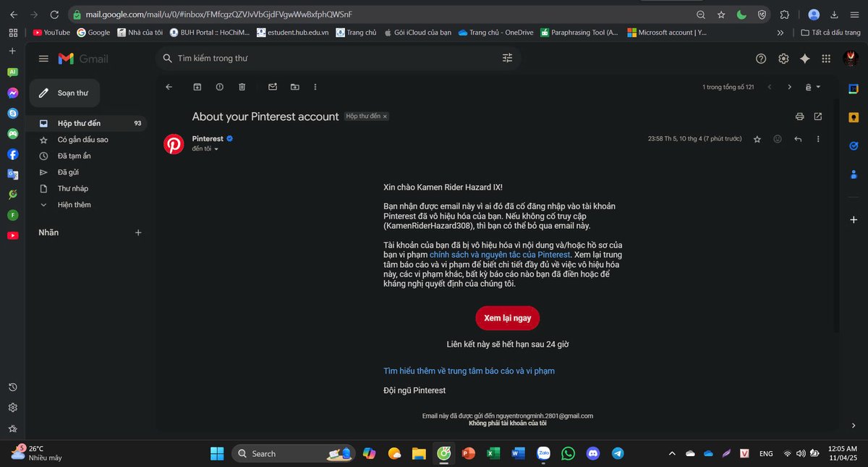Open Windows Start menu
This screenshot has height=467, width=868.
[x=217, y=454]
